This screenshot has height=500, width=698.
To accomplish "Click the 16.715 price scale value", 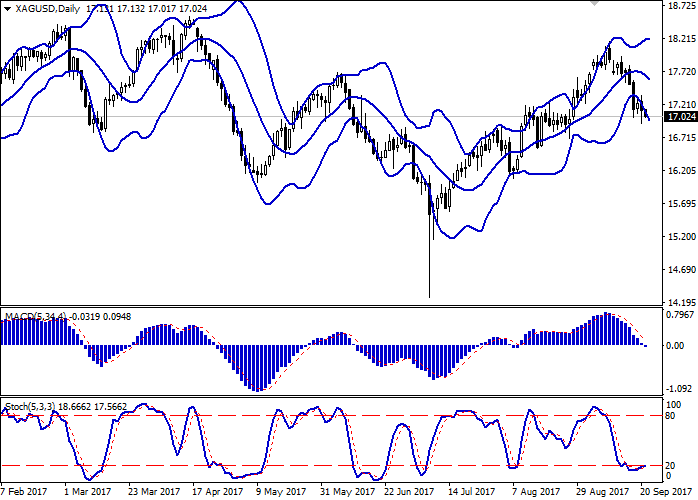I will tap(682, 138).
